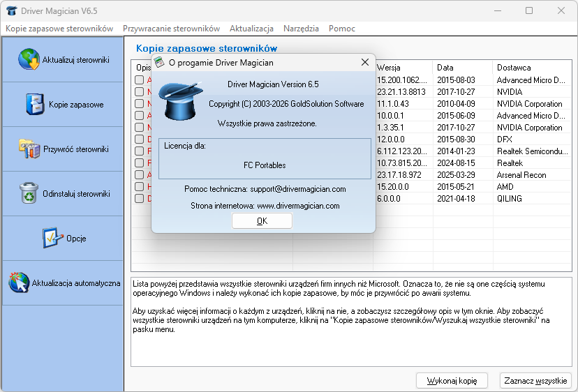This screenshot has width=578, height=392.
Task: Click the Aktualizuj sterowniki globe icon
Action: (29, 59)
